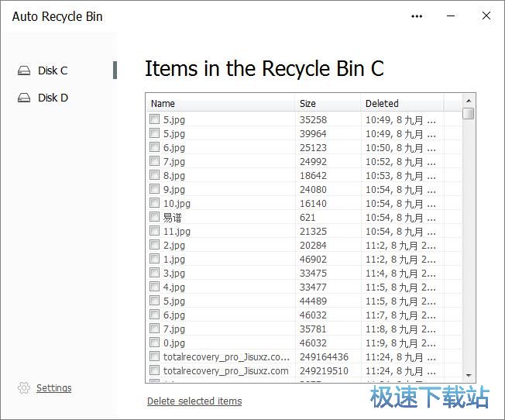This screenshot has width=505, height=420.
Task: Click the size value 20284
Action: (x=313, y=246)
